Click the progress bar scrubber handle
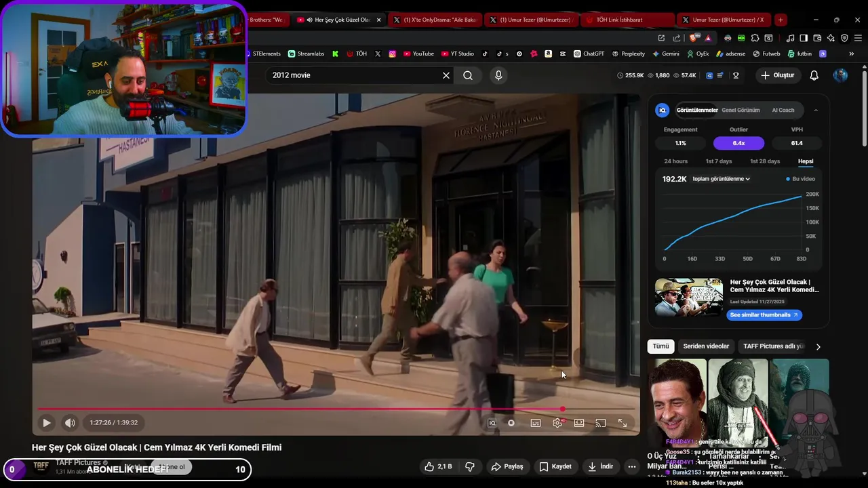This screenshot has height=488, width=868. click(562, 409)
